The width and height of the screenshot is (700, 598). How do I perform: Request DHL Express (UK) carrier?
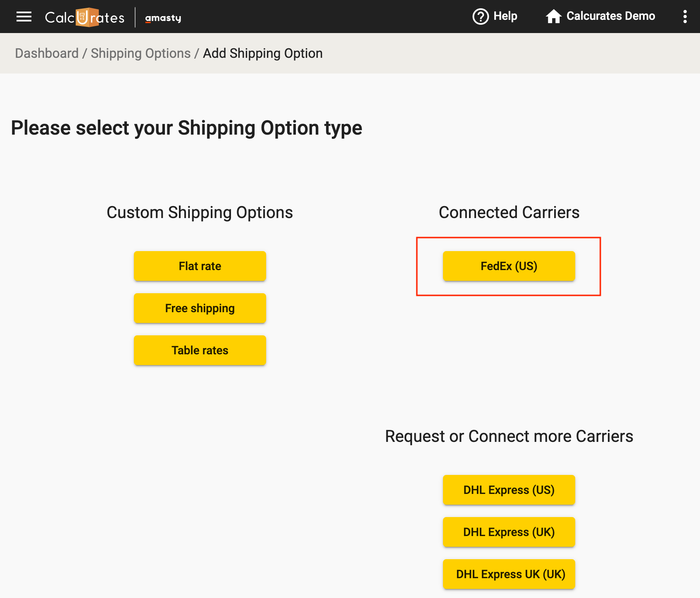[x=509, y=532]
